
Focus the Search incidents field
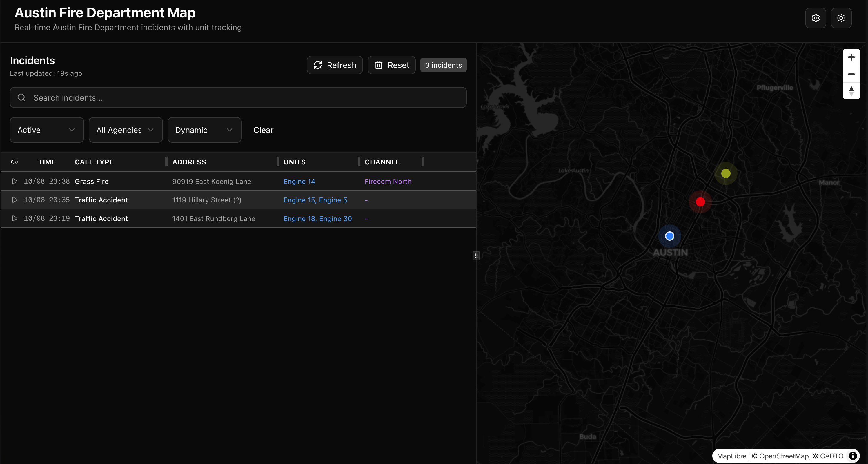(x=238, y=98)
